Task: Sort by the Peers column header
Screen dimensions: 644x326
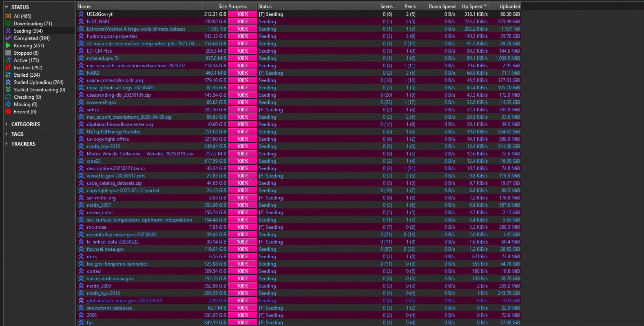Action: pyautogui.click(x=405, y=6)
